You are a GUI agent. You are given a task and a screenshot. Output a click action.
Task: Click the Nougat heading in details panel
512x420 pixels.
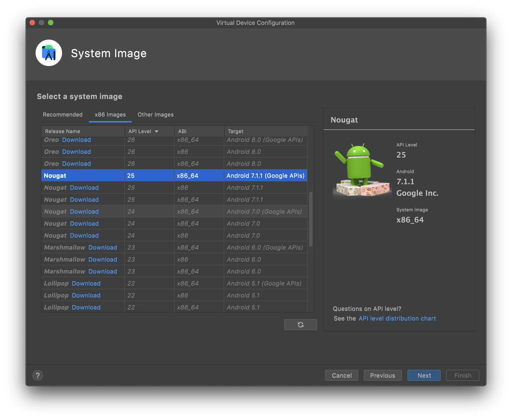point(344,120)
